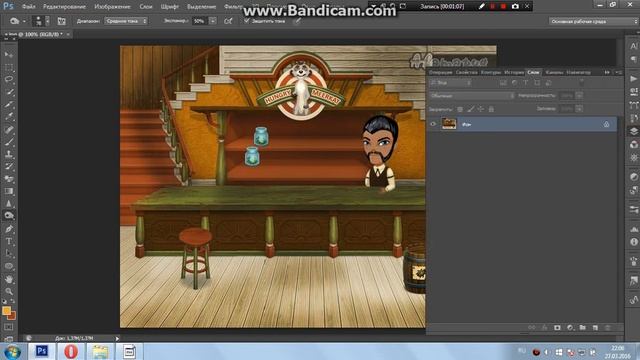Open the layer opacity dropdown arrow
Viewport: 640px width, 360px height.
point(579,96)
